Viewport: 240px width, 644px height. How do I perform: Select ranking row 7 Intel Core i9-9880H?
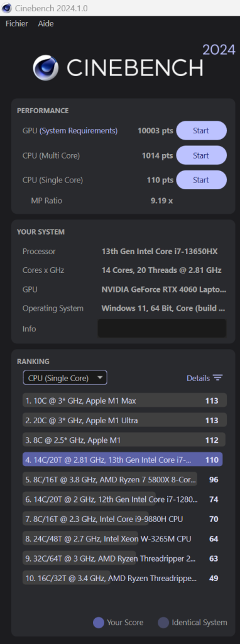[x=125, y=519]
